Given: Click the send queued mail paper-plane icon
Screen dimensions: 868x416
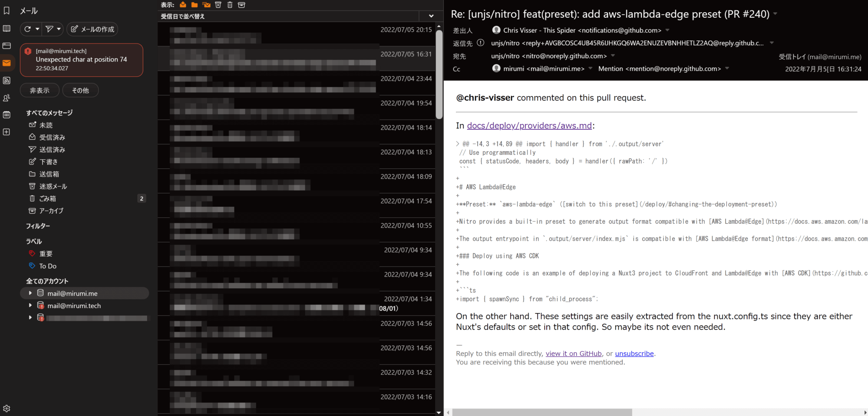Looking at the screenshot, I should click(x=50, y=29).
